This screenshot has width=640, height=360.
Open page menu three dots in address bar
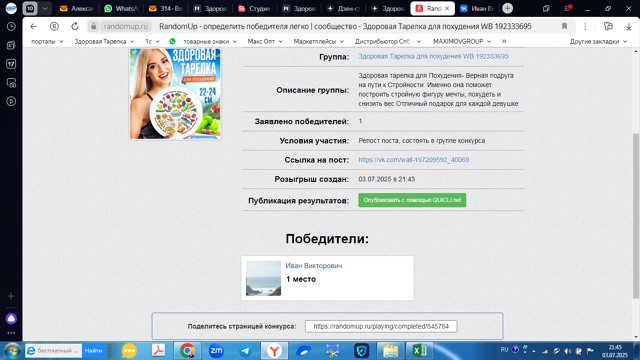click(585, 27)
